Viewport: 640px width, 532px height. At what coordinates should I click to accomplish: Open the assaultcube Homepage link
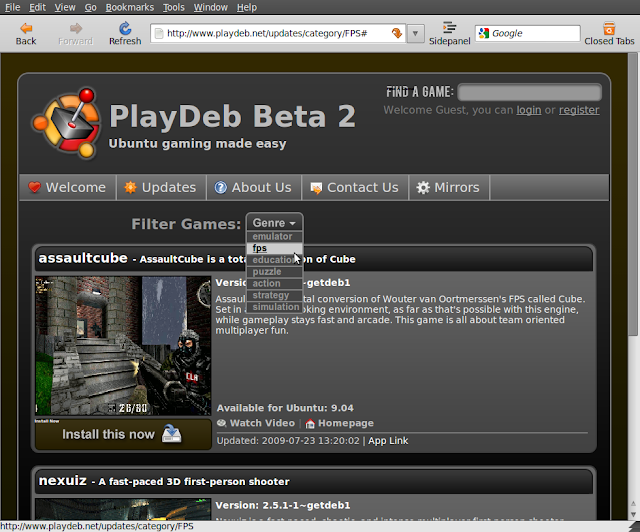tap(346, 423)
